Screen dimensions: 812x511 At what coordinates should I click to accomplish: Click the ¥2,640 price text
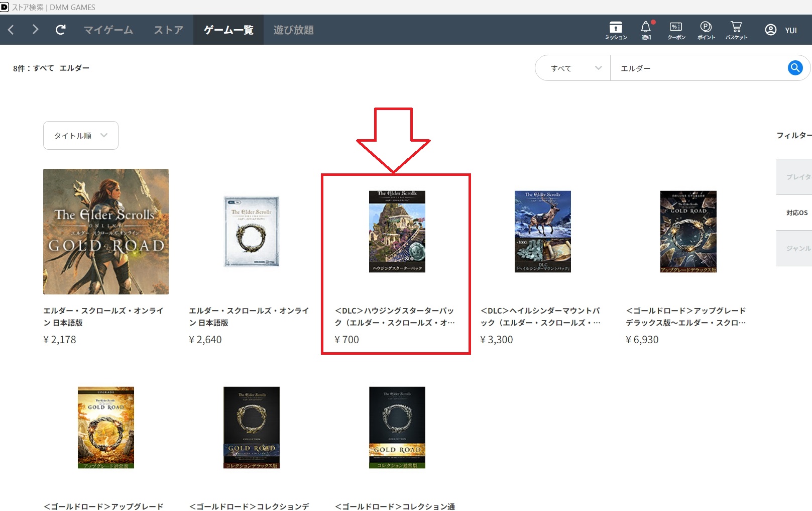pyautogui.click(x=205, y=340)
